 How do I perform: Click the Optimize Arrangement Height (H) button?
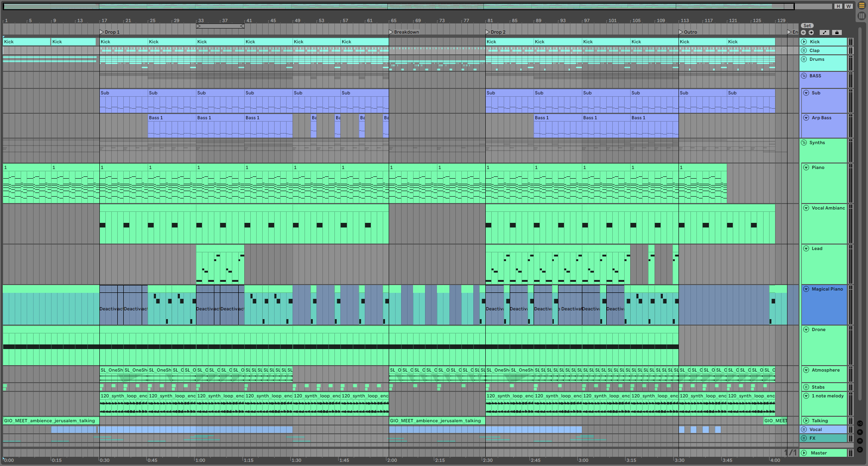point(839,6)
